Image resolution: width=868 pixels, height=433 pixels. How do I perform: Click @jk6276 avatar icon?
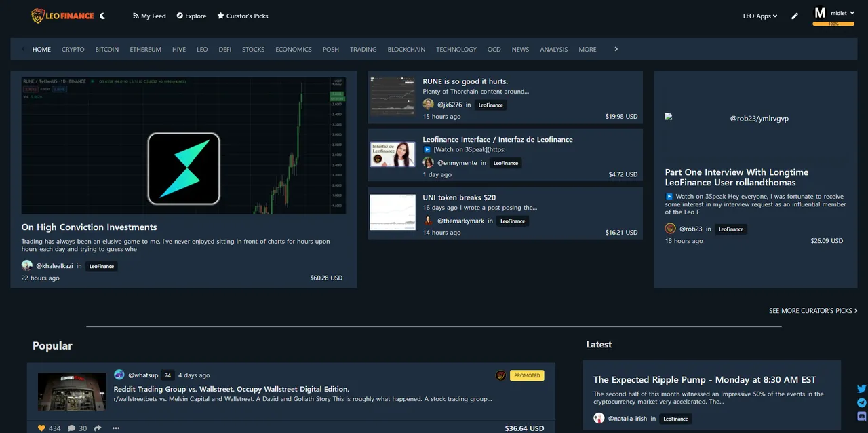(x=428, y=105)
